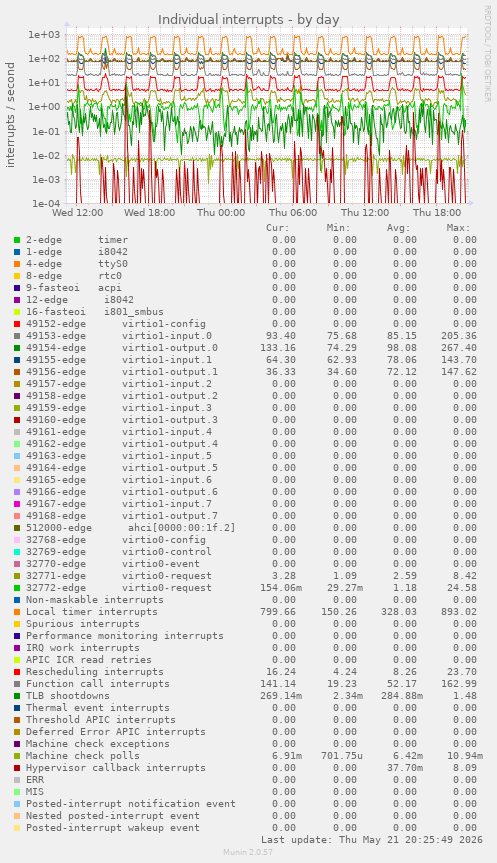The height and width of the screenshot is (863, 497).
Task: Click the green TLB shootdowns legend swatch
Action: [x=17, y=696]
